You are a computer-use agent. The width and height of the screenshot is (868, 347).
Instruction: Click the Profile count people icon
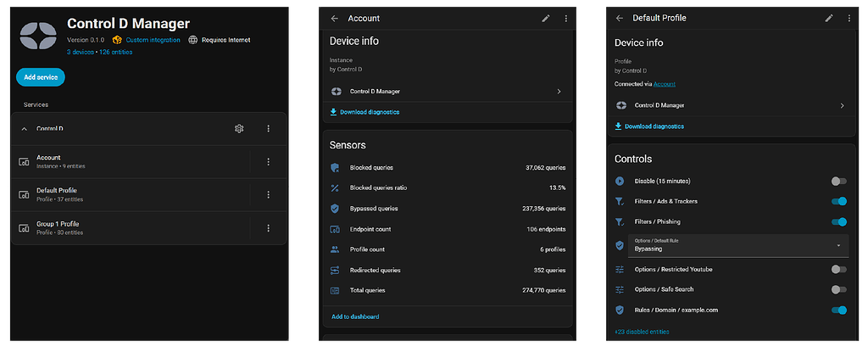[335, 249]
